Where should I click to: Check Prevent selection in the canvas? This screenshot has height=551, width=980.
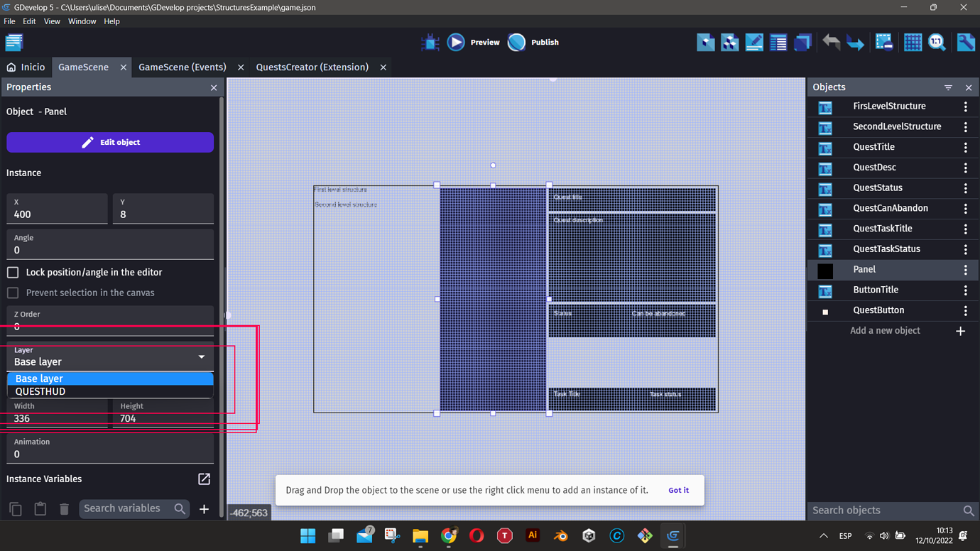[13, 293]
